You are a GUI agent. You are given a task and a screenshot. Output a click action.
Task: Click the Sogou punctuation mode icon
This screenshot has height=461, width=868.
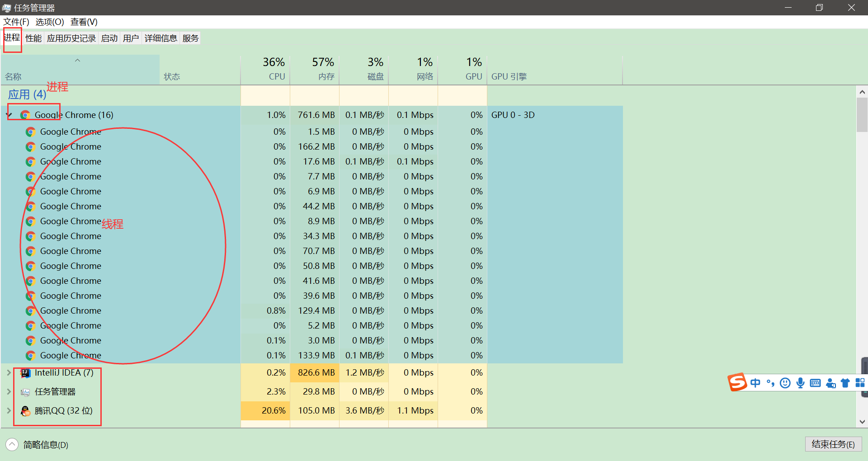(770, 383)
